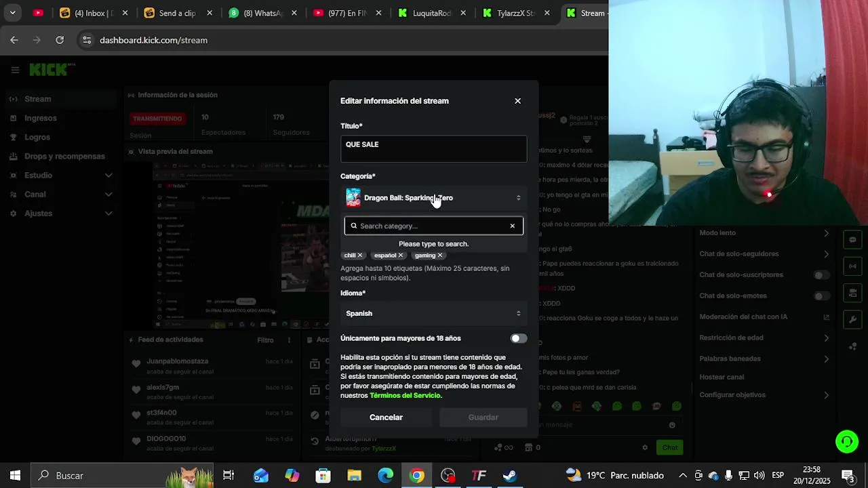Click Hostear canal

(x=722, y=377)
